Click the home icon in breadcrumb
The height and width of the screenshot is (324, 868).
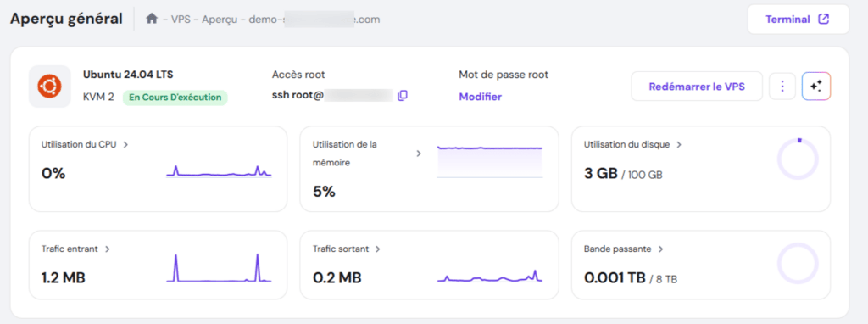pyautogui.click(x=152, y=19)
